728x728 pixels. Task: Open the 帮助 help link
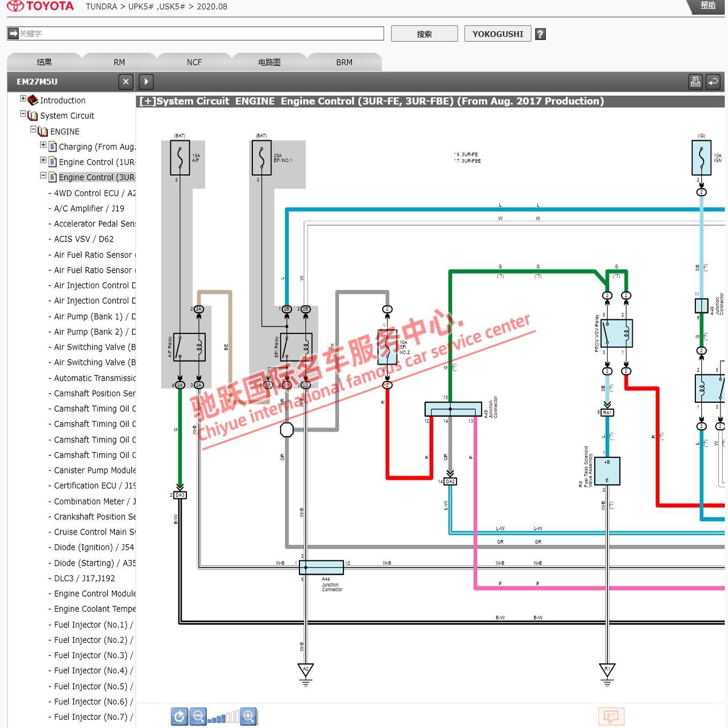point(708,5)
